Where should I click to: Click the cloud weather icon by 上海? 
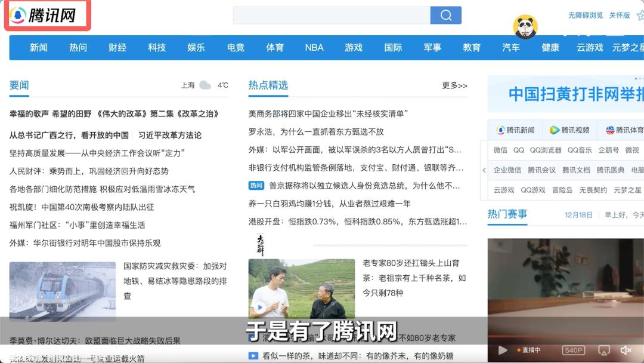(205, 85)
